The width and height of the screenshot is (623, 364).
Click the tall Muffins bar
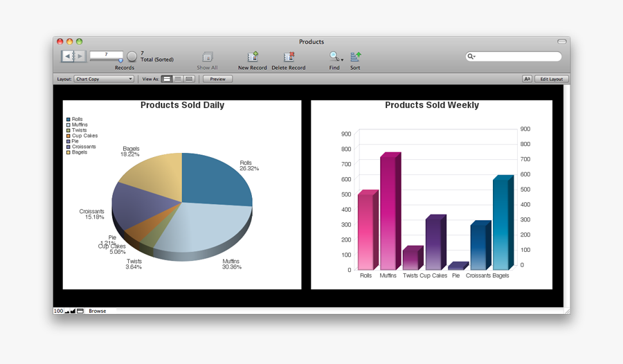click(389, 212)
